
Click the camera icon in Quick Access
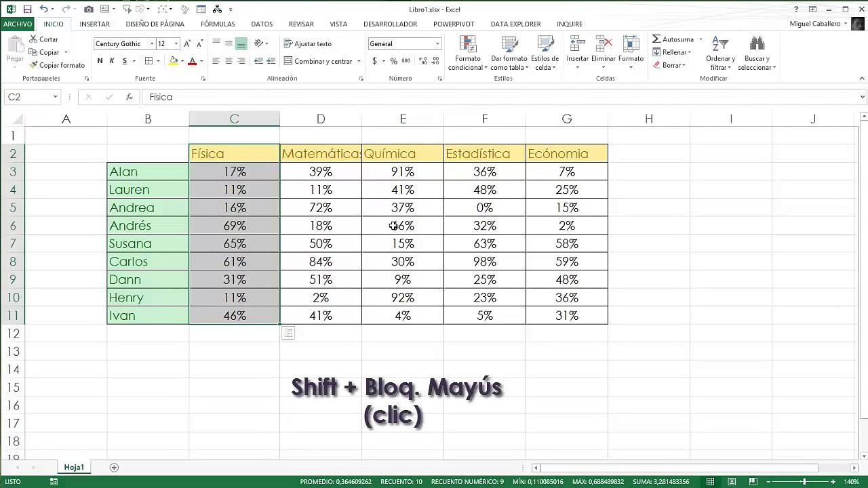(x=89, y=9)
